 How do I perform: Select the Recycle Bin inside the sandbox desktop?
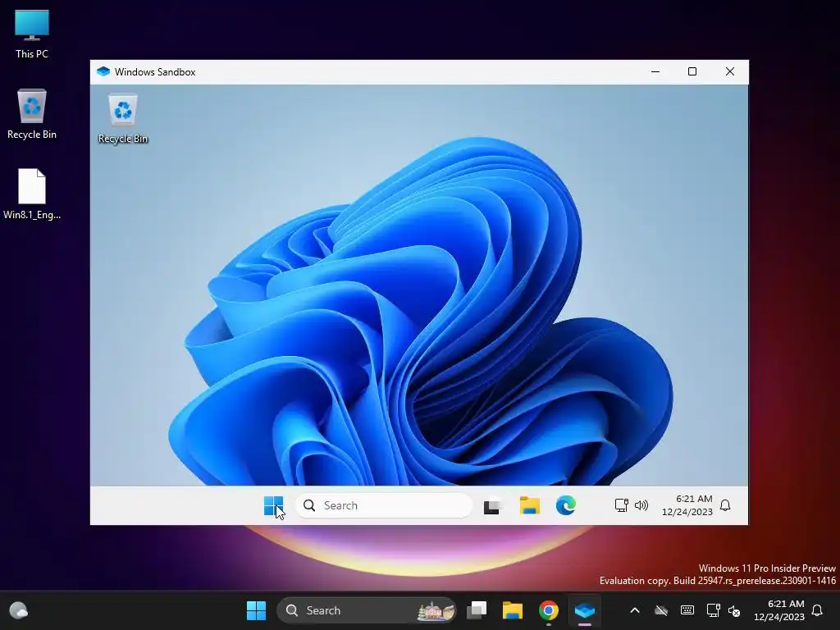[x=123, y=119]
